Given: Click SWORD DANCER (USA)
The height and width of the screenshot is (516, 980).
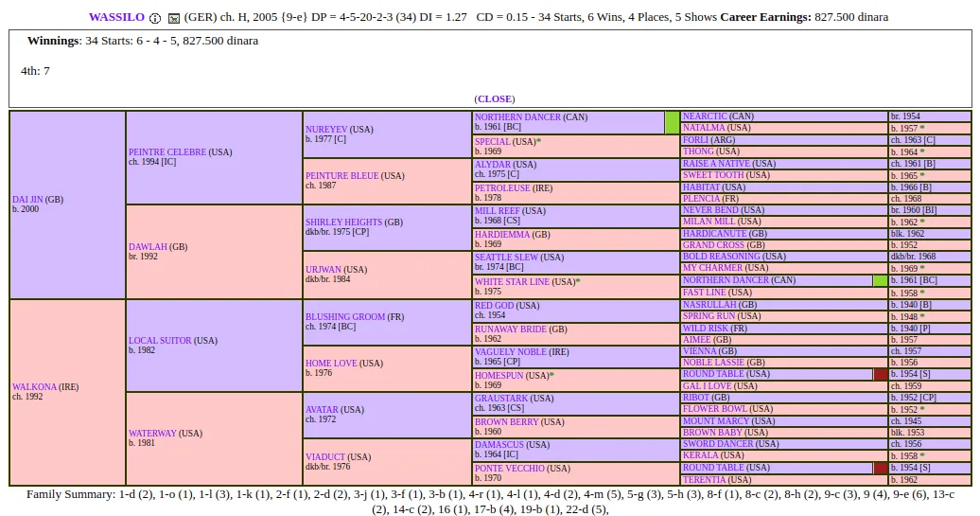Looking at the screenshot, I should [719, 444].
